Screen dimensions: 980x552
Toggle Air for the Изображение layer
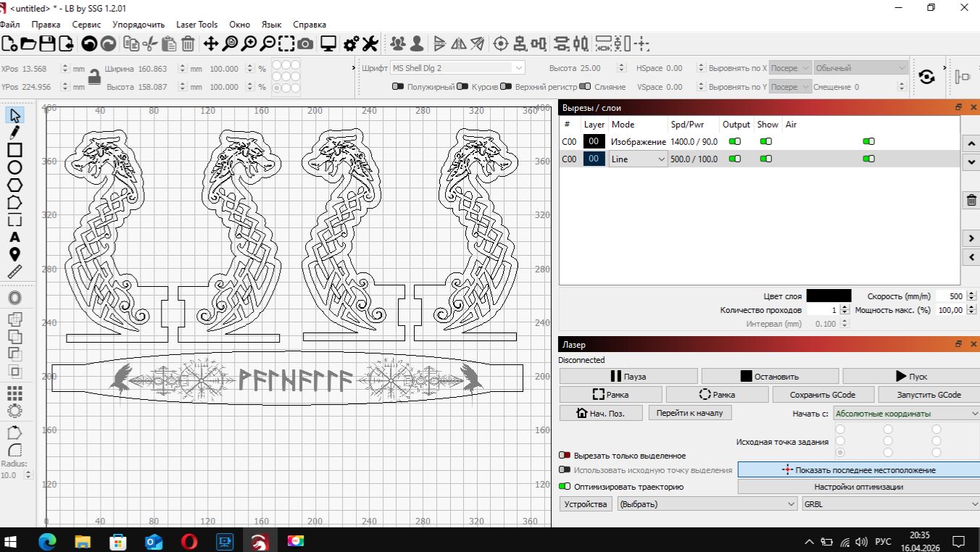click(869, 141)
